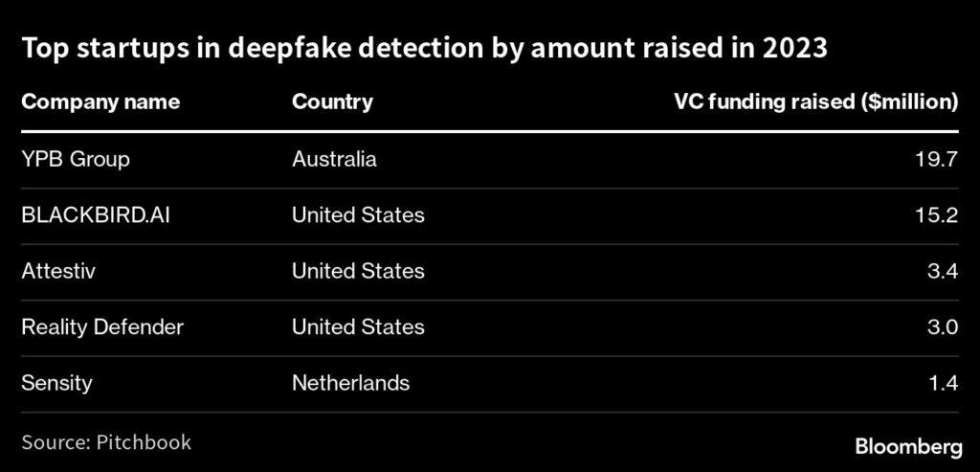
Task: Click the Source: Pitchbook text
Action: [106, 441]
